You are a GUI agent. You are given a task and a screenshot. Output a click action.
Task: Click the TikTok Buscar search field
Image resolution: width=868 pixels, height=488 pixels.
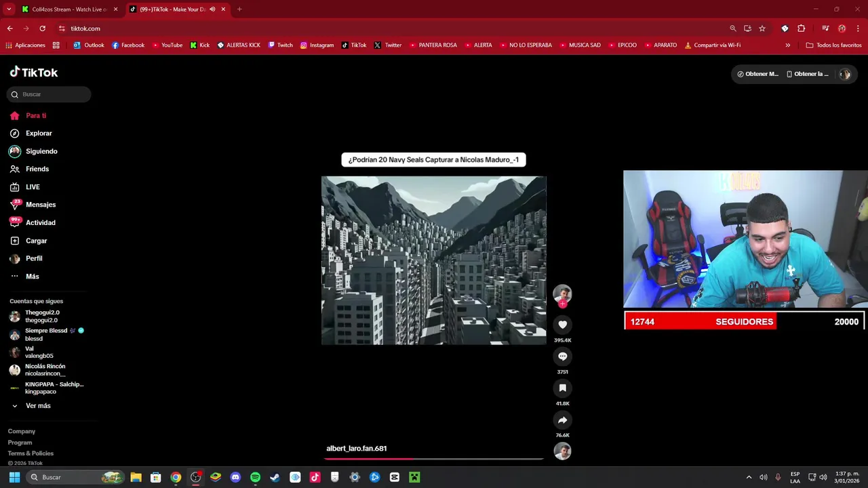click(49, 94)
